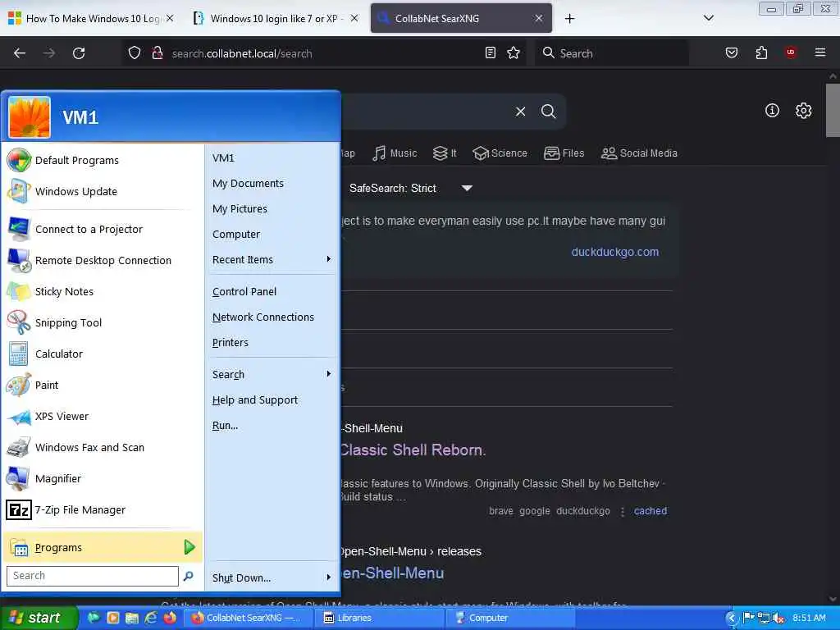Click the VM1 user picture with flower

coord(30,117)
